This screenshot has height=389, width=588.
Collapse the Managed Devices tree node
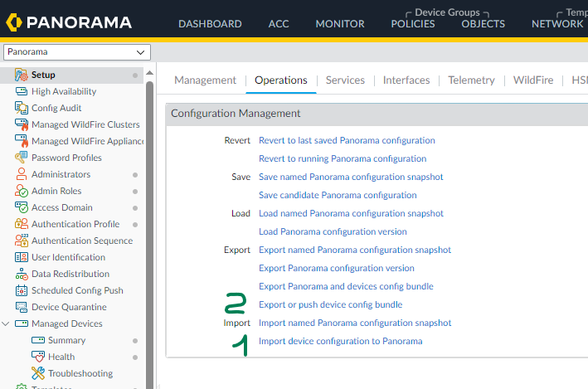click(x=7, y=323)
